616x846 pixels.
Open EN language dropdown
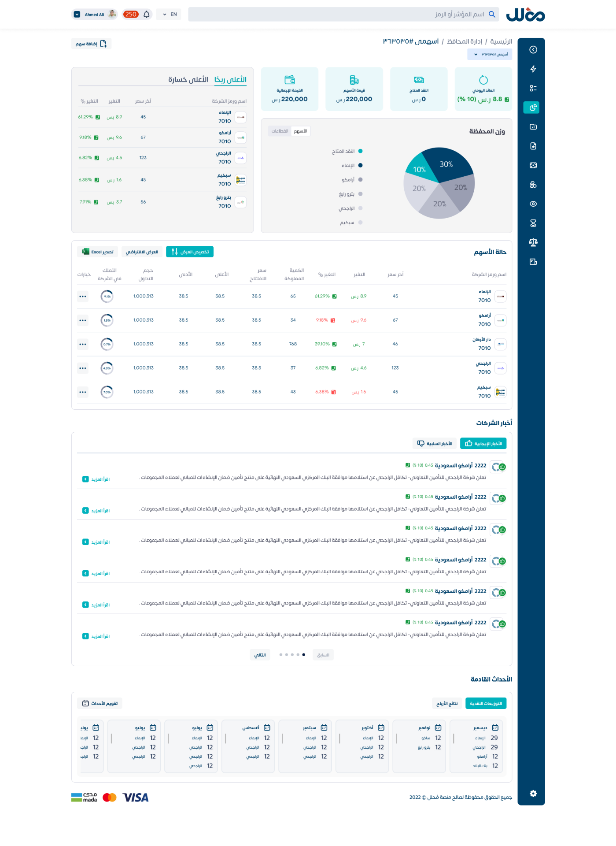[170, 15]
